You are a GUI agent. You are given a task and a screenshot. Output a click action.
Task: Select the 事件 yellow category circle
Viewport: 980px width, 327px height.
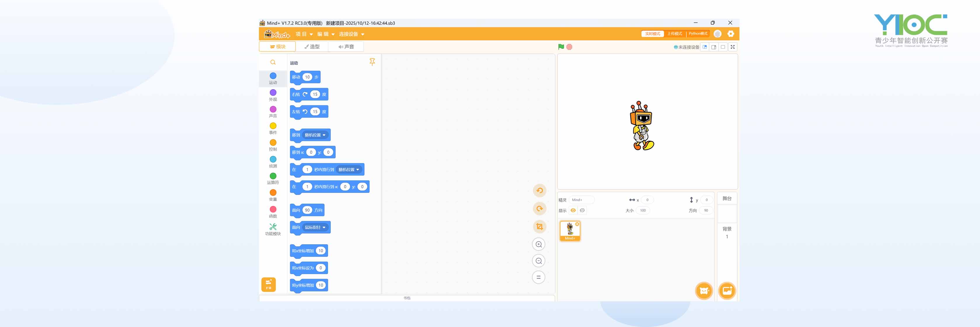click(x=273, y=126)
